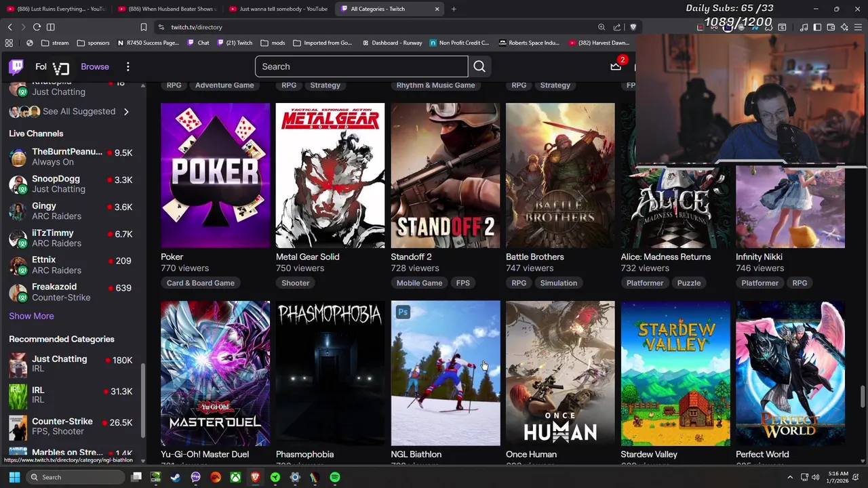
Task: Open the sponsors bookmarks folder
Action: [93, 43]
